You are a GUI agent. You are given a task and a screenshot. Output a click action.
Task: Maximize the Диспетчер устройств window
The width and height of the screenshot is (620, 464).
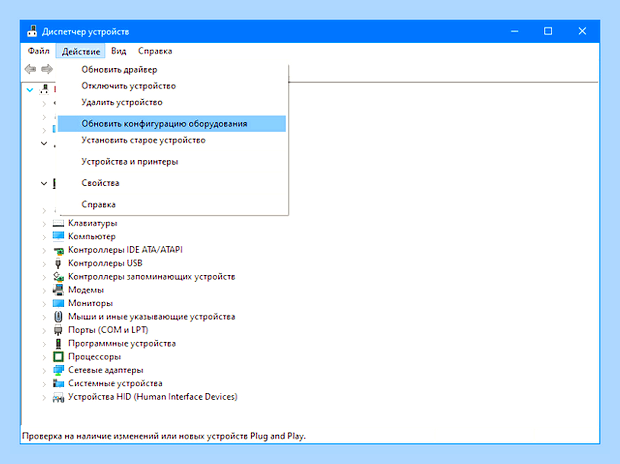[x=548, y=31]
